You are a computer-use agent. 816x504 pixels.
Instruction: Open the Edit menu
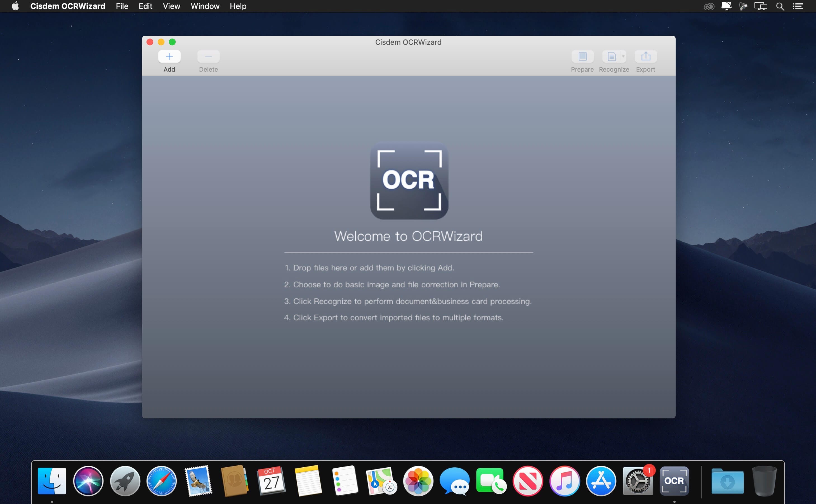[145, 6]
